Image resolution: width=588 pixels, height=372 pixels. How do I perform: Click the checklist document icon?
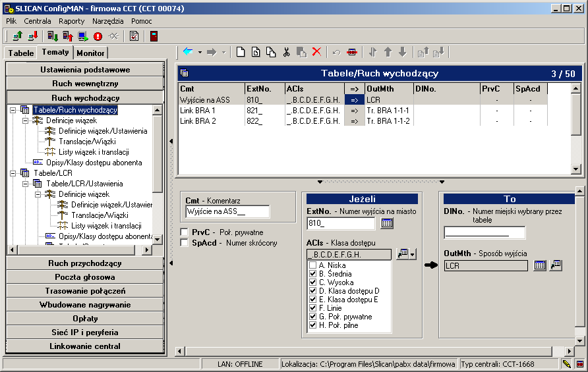[134, 36]
